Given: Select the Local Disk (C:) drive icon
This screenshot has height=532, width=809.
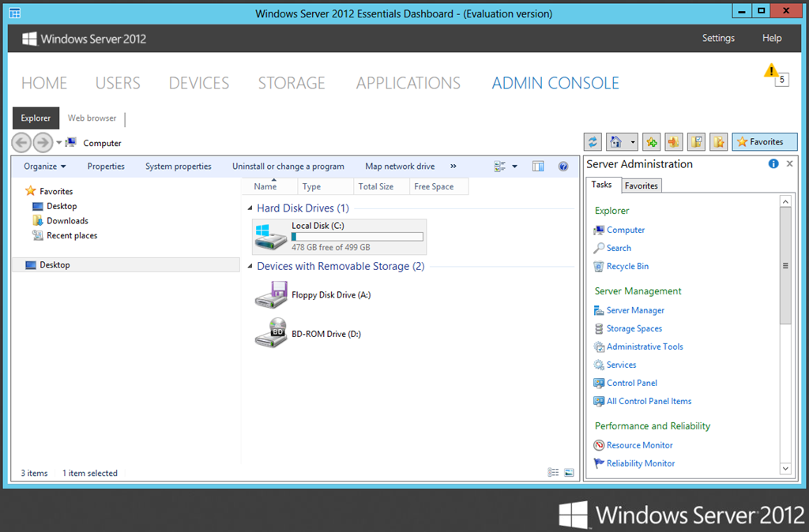Looking at the screenshot, I should 270,237.
